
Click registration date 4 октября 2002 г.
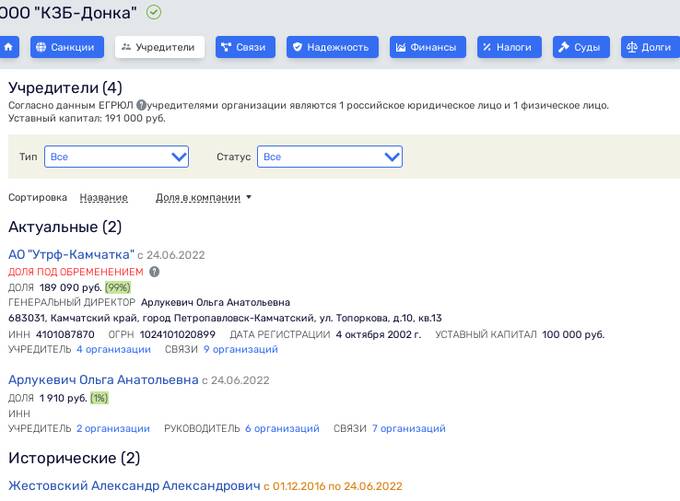(x=378, y=334)
